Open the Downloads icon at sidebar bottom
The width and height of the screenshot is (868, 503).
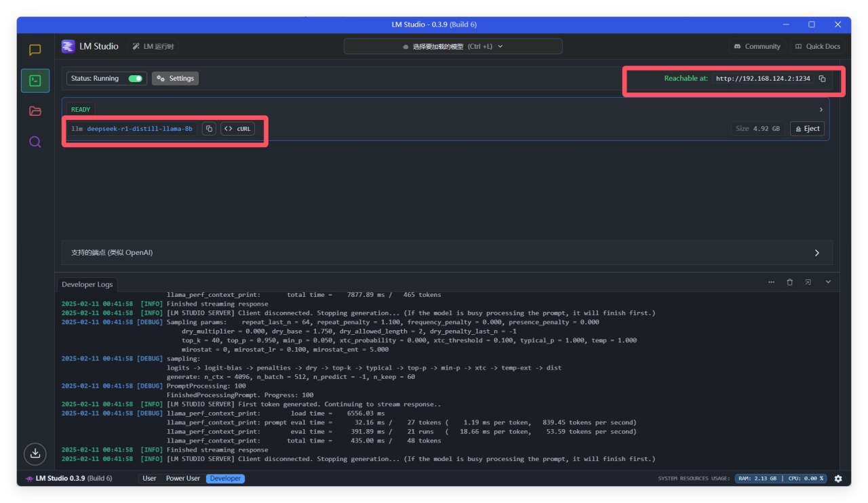coord(35,454)
